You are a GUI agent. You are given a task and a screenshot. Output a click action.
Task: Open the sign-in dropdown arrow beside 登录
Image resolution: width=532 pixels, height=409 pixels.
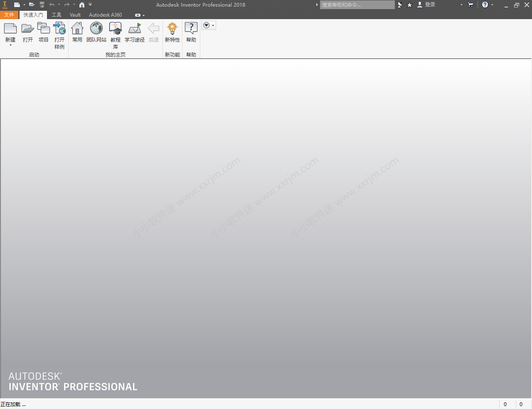[x=461, y=5]
